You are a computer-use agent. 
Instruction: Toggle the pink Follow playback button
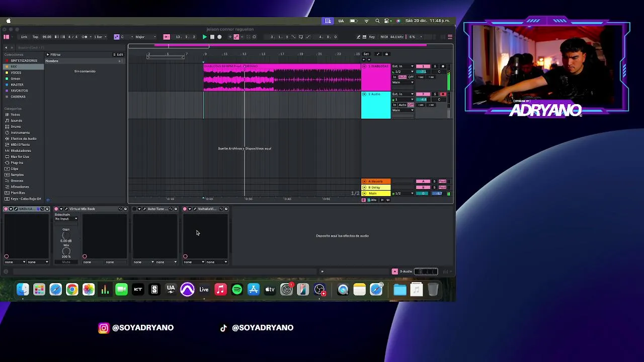click(x=167, y=37)
